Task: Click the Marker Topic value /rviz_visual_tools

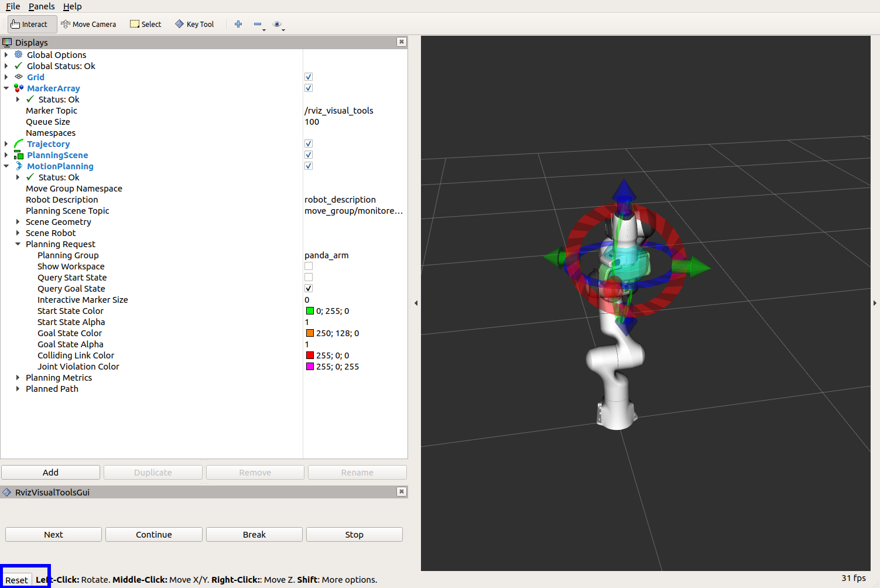Action: coord(338,110)
